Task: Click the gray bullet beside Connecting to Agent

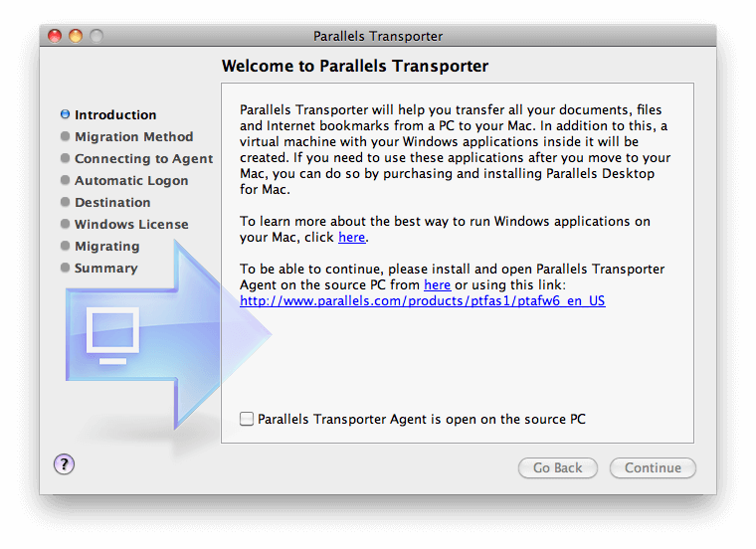Action: coord(65,158)
